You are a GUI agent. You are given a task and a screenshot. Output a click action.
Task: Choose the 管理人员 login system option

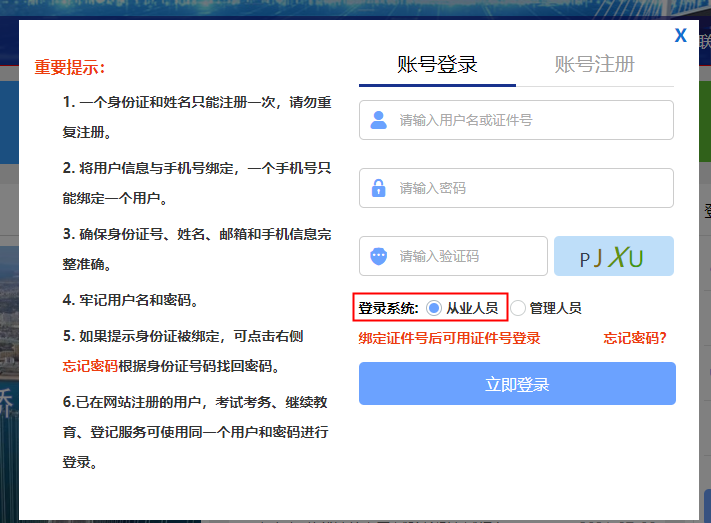[x=519, y=308]
